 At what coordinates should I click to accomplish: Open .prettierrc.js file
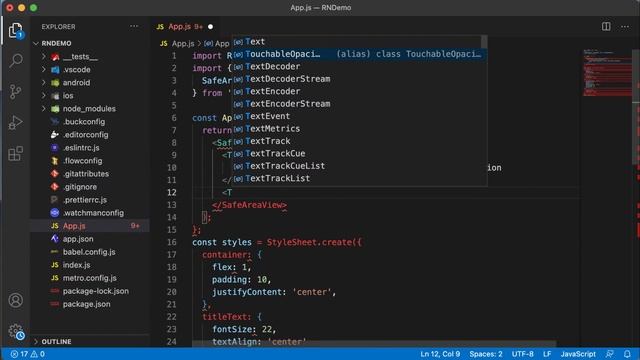point(90,200)
